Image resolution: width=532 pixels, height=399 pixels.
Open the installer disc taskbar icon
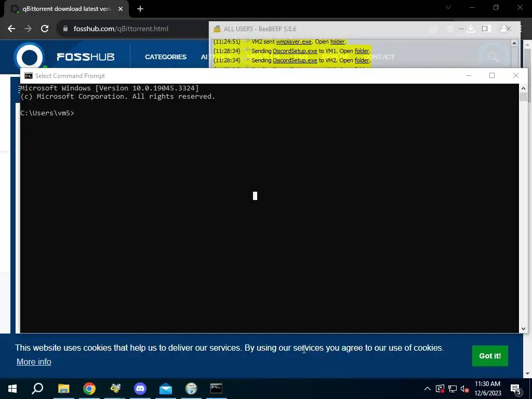[191, 389]
